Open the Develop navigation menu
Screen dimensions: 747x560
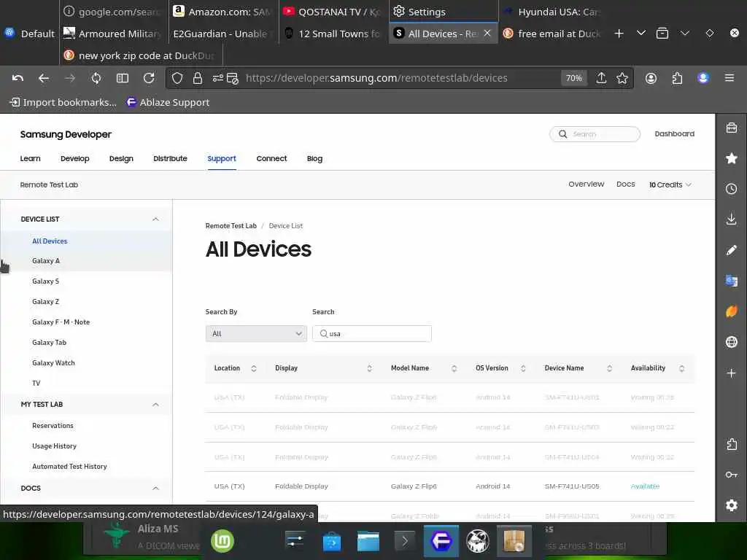click(75, 158)
